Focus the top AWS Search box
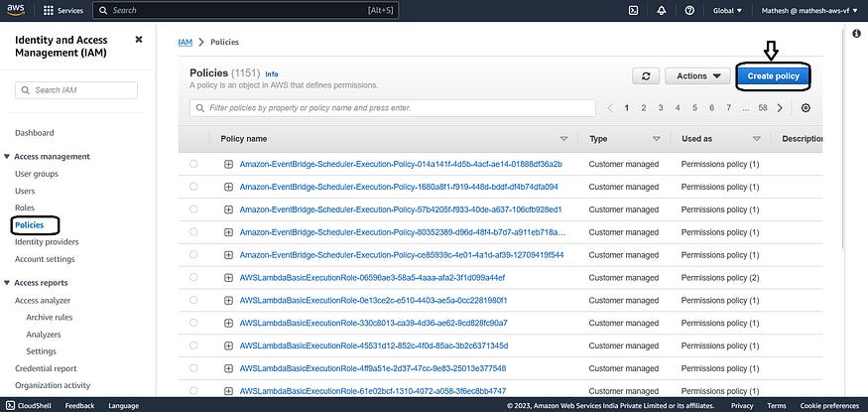 point(245,11)
